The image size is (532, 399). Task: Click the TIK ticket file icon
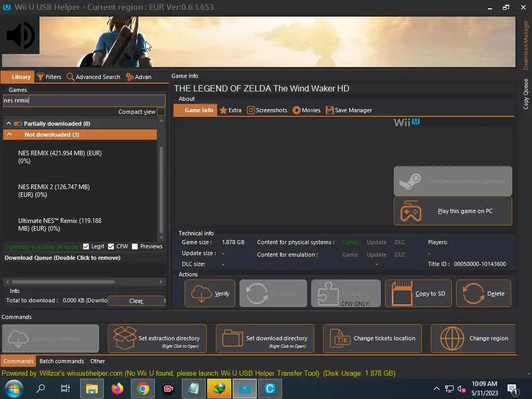pyautogui.click(x=340, y=338)
